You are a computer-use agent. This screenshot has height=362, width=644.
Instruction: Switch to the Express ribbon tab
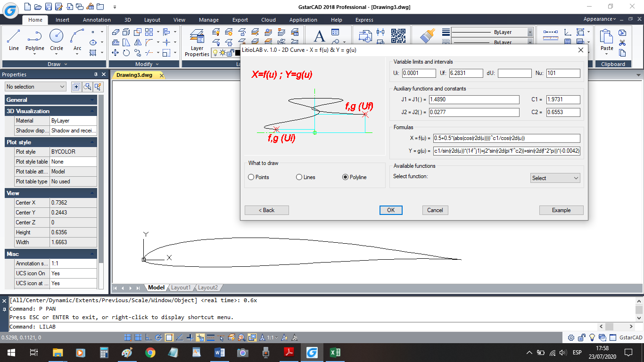tap(364, 20)
